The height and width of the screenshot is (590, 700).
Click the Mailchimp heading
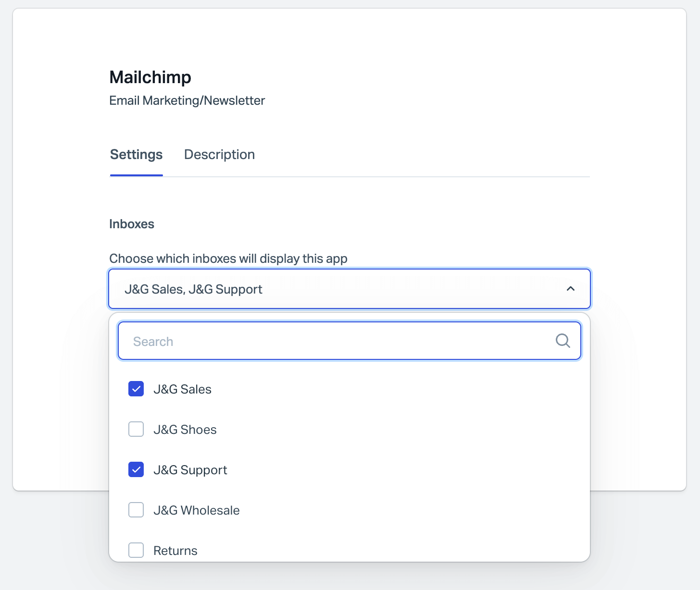point(150,77)
